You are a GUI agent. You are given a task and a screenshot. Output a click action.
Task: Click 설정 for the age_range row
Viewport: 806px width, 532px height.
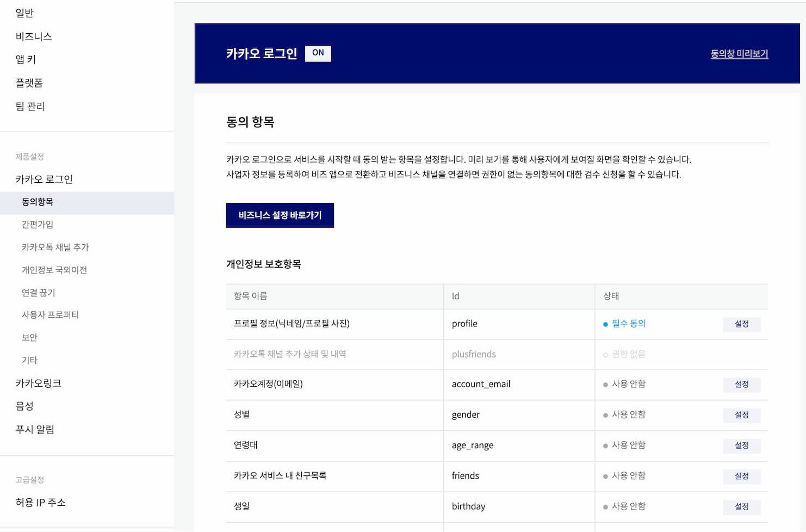[742, 445]
